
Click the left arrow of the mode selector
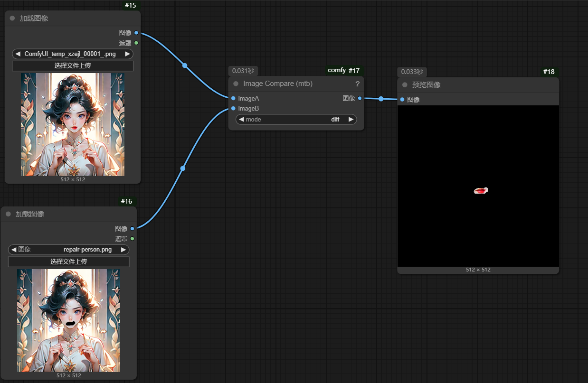coord(241,120)
